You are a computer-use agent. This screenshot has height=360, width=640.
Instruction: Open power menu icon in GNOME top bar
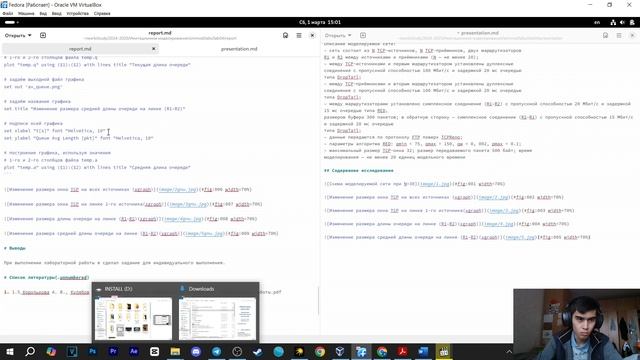pos(632,22)
